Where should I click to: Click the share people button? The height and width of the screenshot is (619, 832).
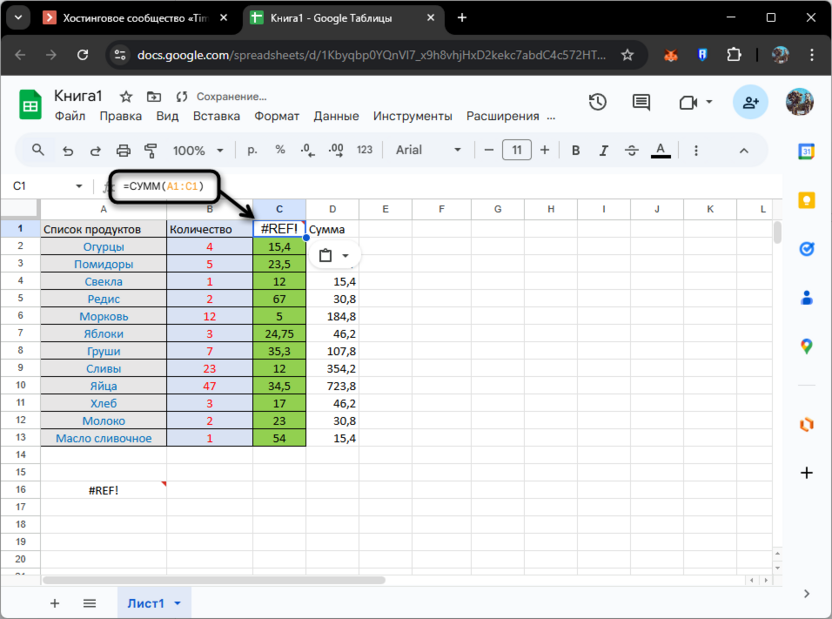click(750, 102)
